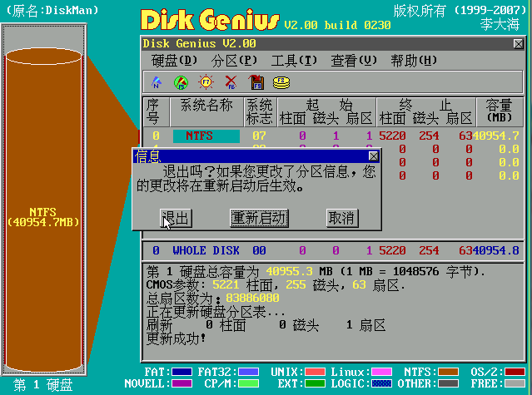Click the Linux magenta legend swatch
Screen dimensions: 532x395
381,372
